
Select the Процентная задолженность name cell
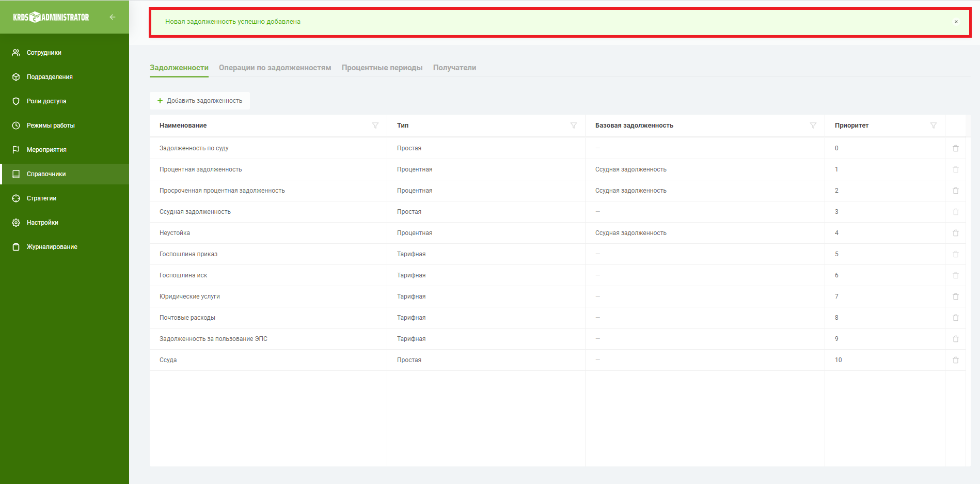268,169
